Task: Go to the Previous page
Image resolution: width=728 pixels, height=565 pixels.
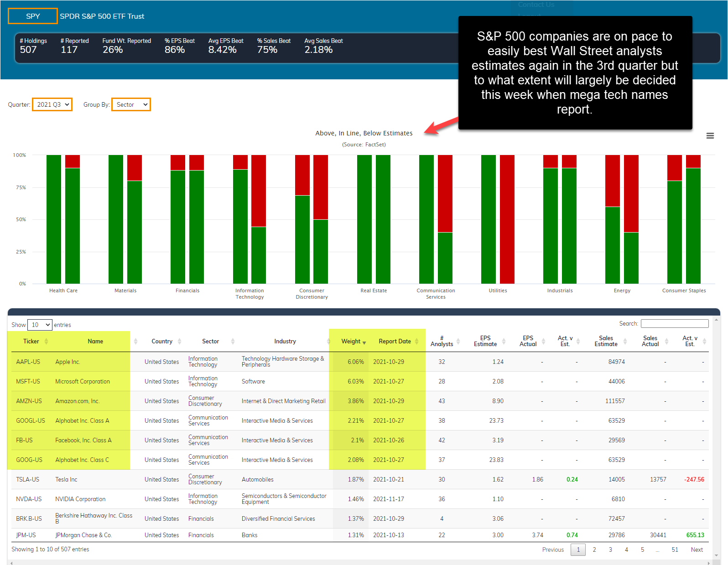Action: (553, 549)
